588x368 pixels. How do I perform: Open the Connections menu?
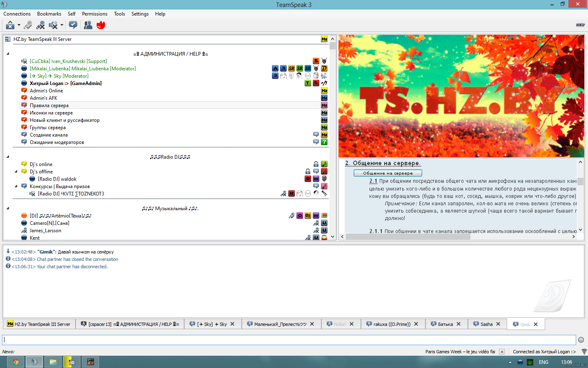click(17, 14)
